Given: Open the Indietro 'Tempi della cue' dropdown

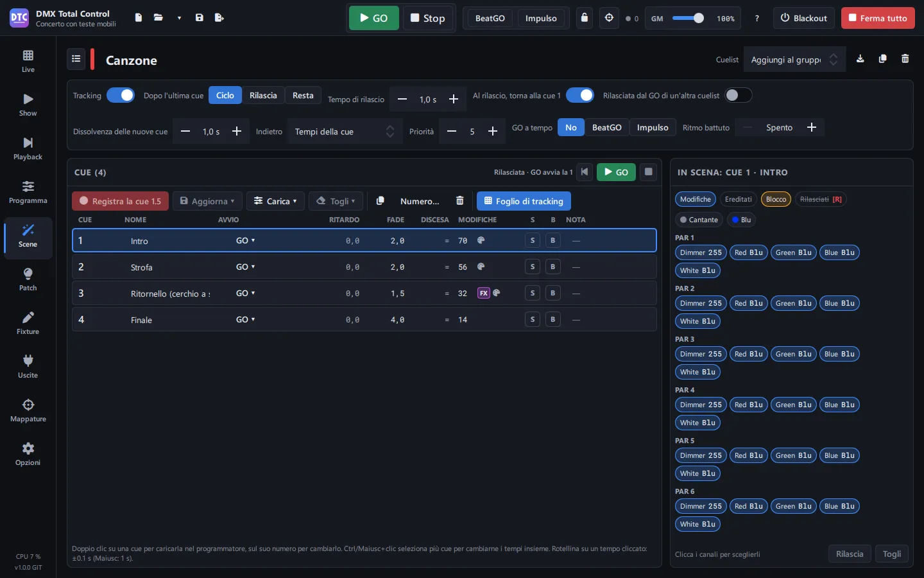Looking at the screenshot, I should pos(344,132).
